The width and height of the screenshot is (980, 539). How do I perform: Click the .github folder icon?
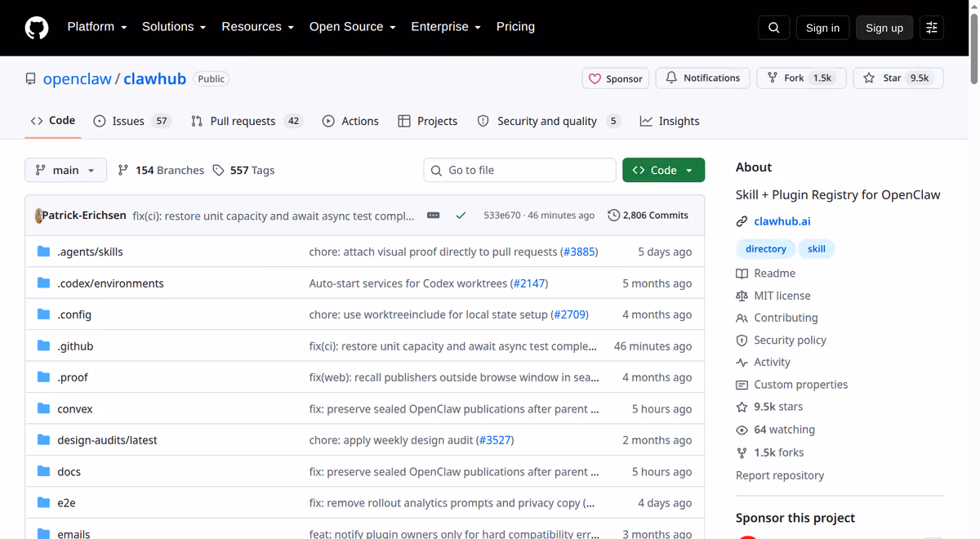(x=44, y=346)
